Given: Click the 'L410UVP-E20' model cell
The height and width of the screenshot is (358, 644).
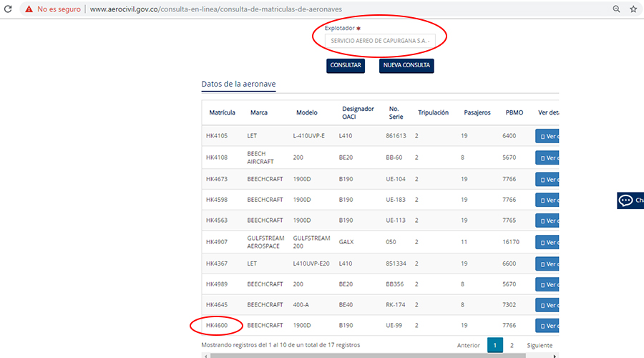Looking at the screenshot, I should [311, 263].
